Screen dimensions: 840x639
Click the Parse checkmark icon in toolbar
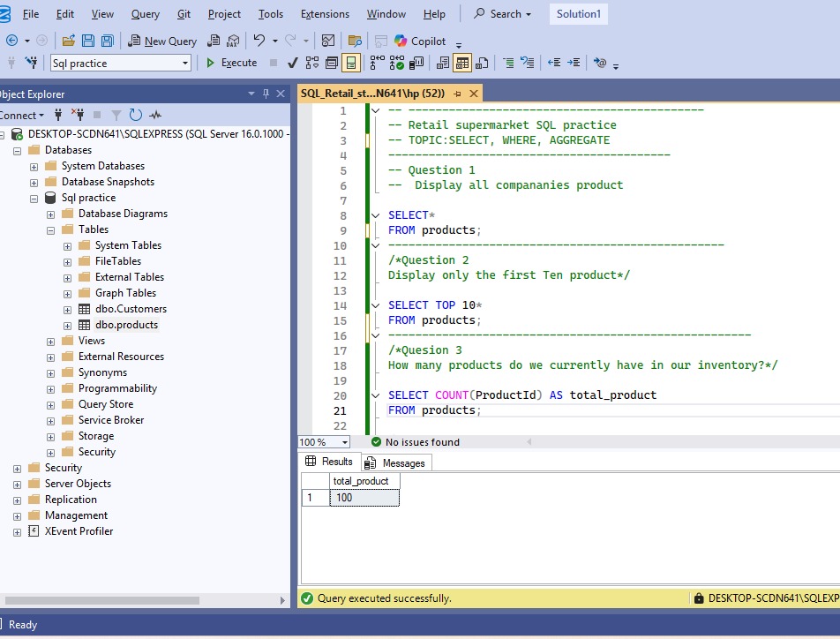(x=293, y=64)
